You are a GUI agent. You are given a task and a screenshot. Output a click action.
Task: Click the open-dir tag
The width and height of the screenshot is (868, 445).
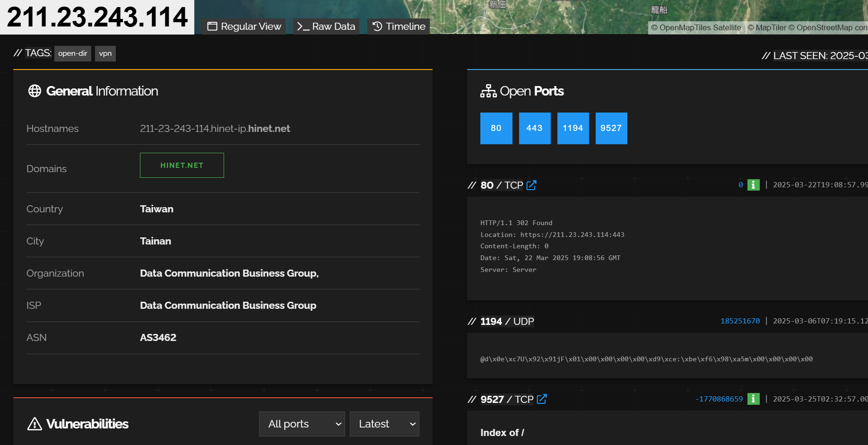[x=73, y=53]
